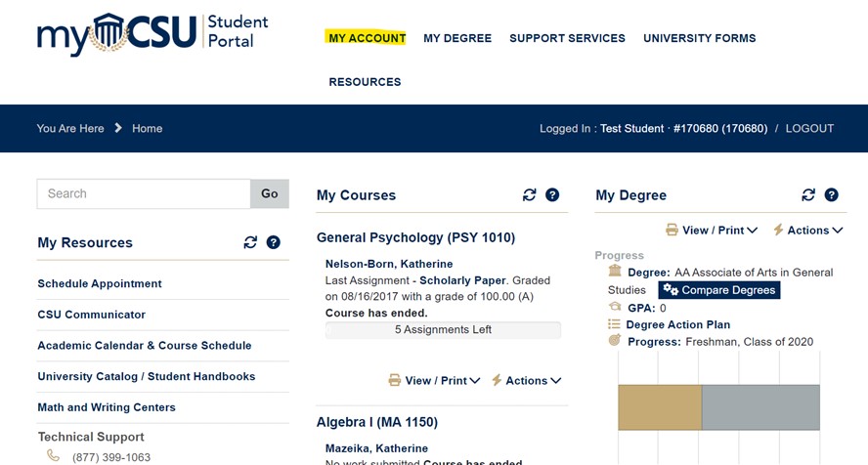The width and height of the screenshot is (868, 465).
Task: Click the Technical Support phone icon
Action: tap(53, 456)
